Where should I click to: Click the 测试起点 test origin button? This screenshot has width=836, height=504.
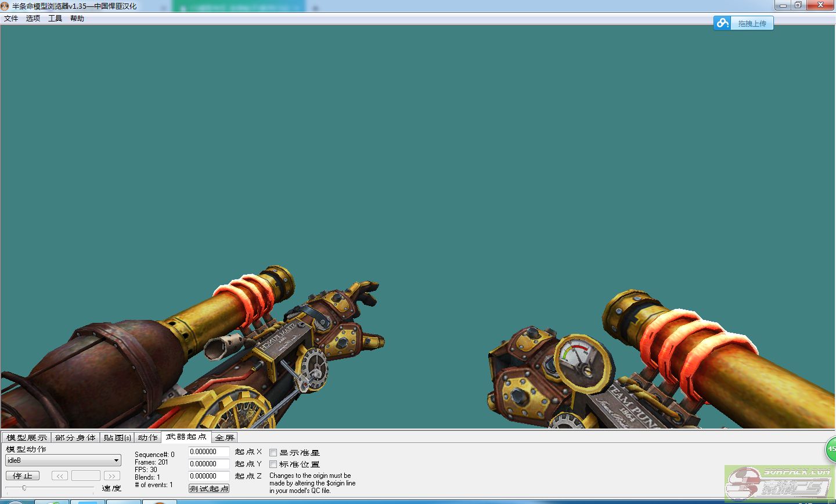point(209,488)
